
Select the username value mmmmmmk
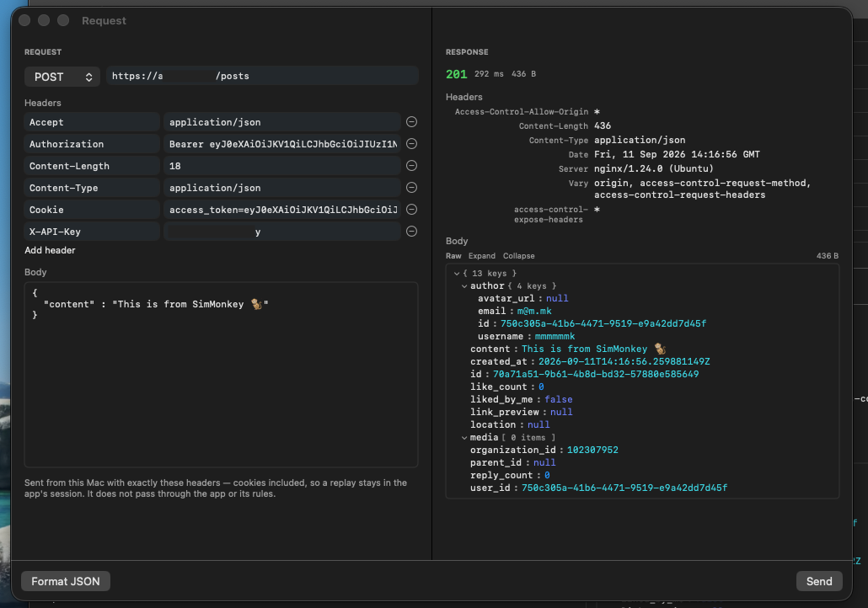555,336
